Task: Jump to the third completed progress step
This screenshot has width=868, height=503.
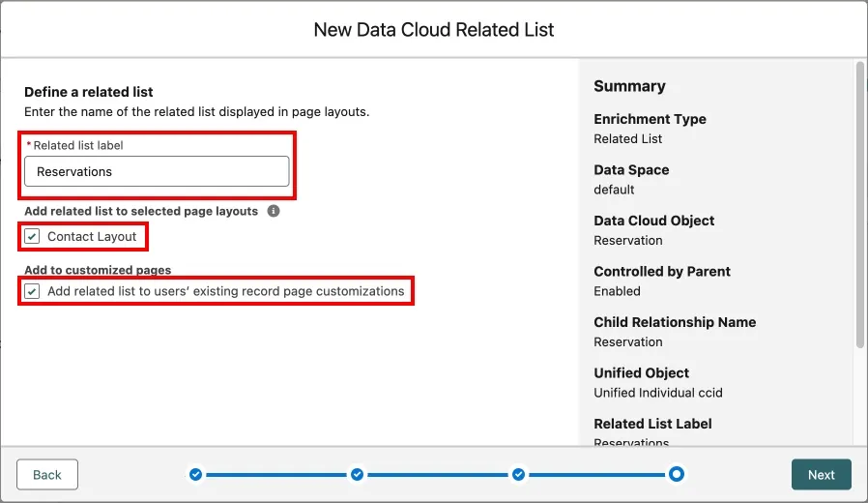Action: 518,474
